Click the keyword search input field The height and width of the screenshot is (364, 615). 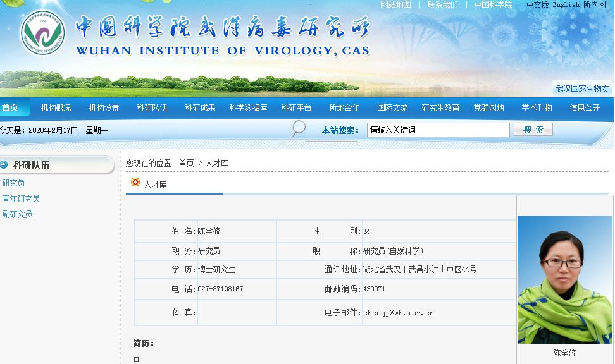pyautogui.click(x=438, y=130)
